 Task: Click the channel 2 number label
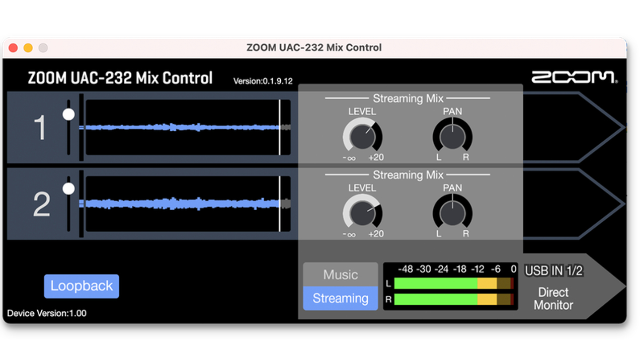[x=41, y=205]
